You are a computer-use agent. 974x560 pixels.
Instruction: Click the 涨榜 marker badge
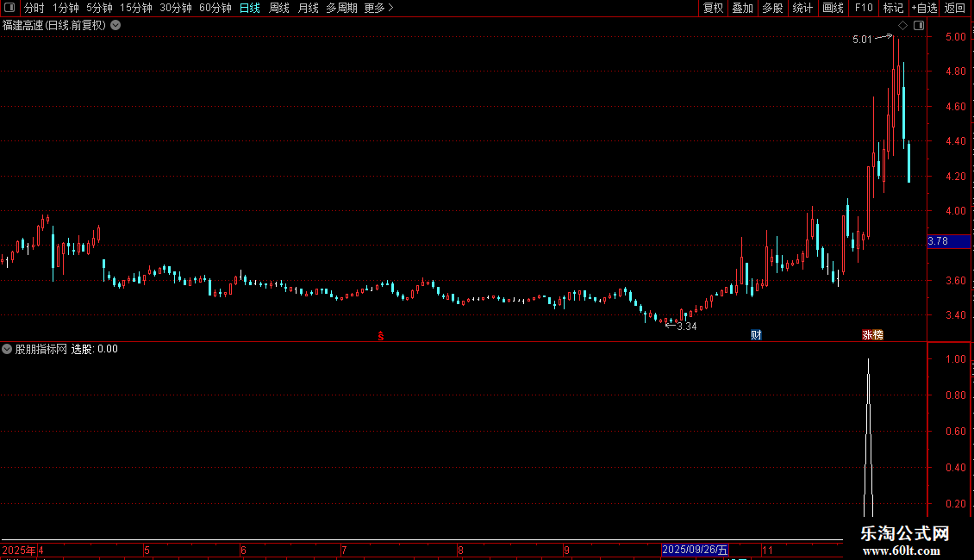pyautogui.click(x=872, y=334)
